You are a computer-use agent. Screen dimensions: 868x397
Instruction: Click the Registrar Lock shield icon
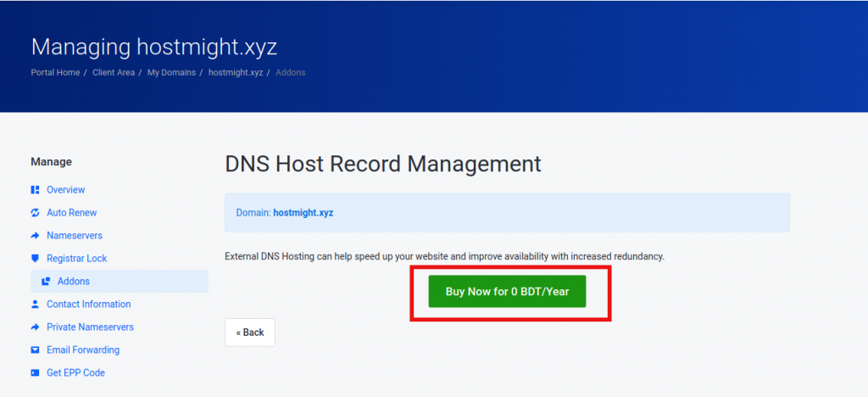pyautogui.click(x=35, y=259)
